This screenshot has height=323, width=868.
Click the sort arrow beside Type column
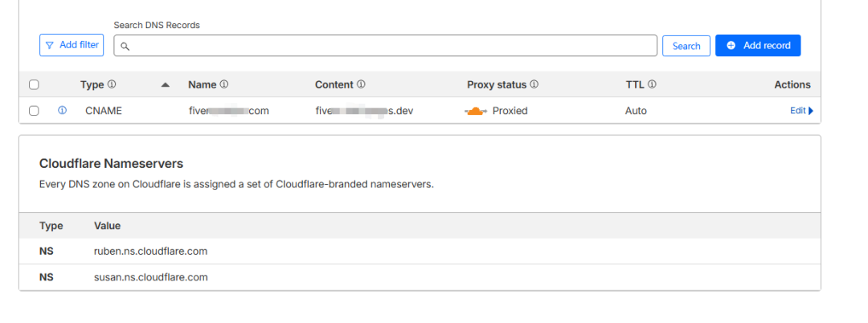pyautogui.click(x=165, y=84)
